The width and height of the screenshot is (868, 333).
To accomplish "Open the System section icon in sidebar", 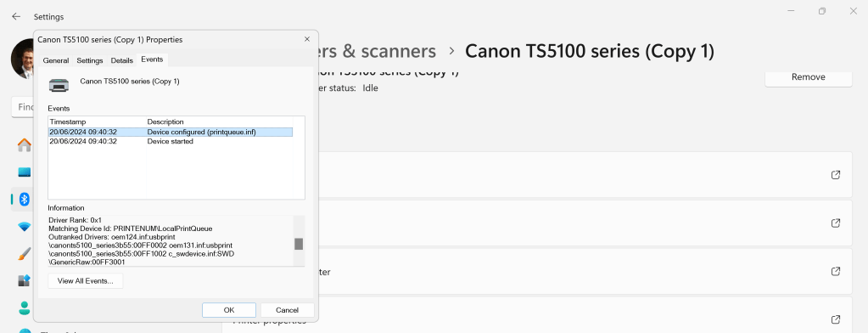I will coord(25,172).
